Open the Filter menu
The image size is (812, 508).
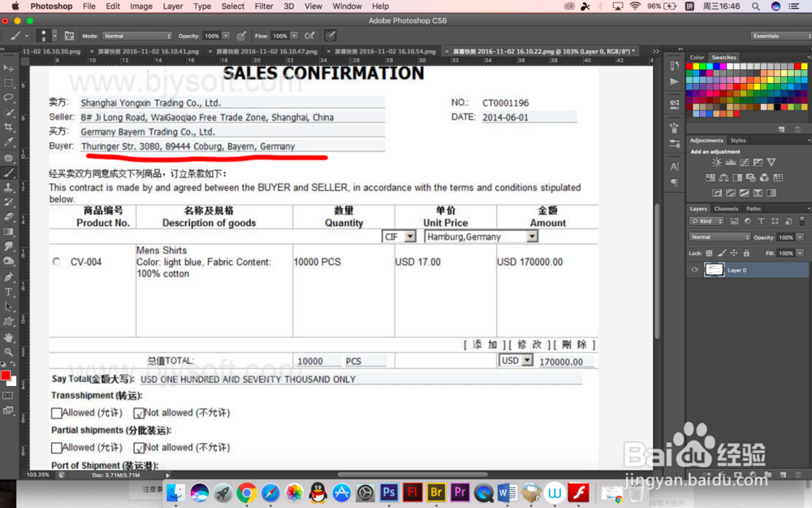pyautogui.click(x=264, y=7)
